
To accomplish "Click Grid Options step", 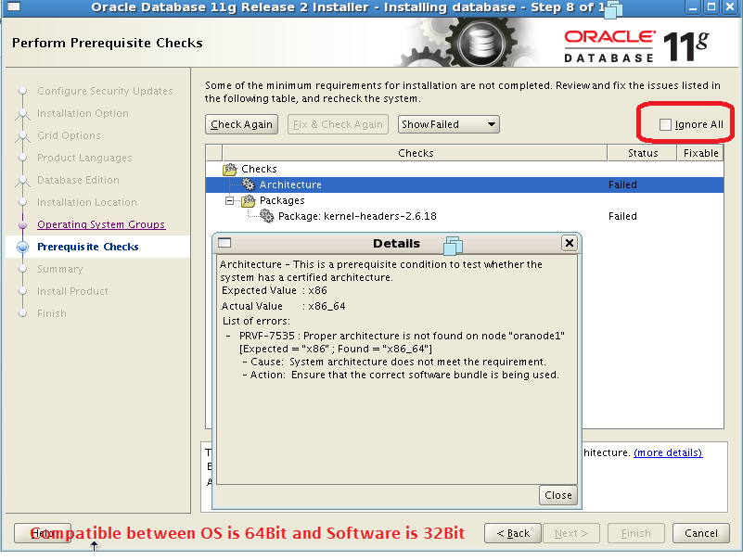I will [69, 135].
